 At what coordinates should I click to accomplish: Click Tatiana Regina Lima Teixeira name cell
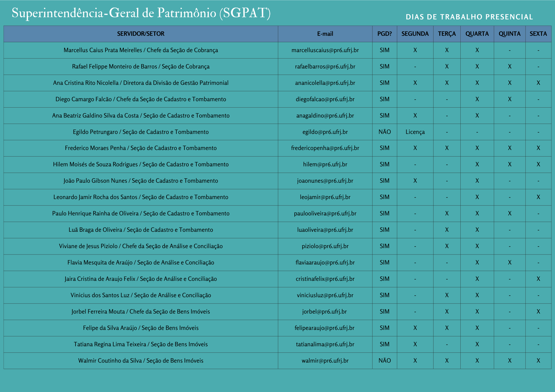pos(141,345)
